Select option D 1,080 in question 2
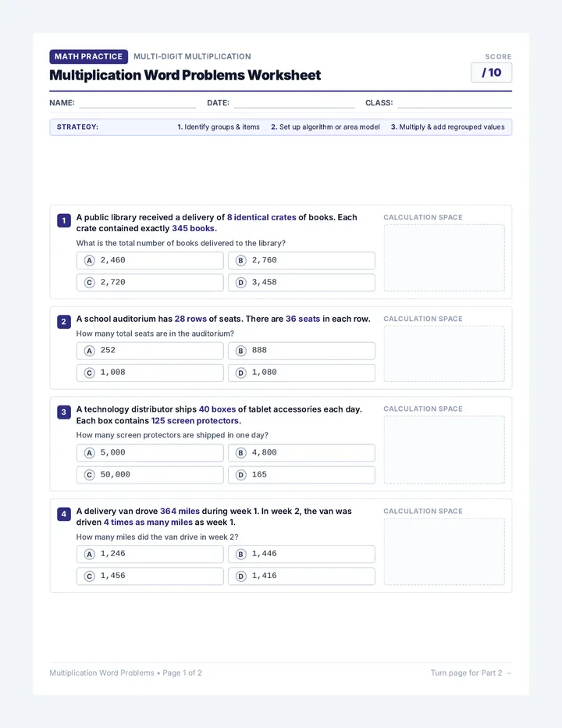This screenshot has height=728, width=562. coord(301,373)
